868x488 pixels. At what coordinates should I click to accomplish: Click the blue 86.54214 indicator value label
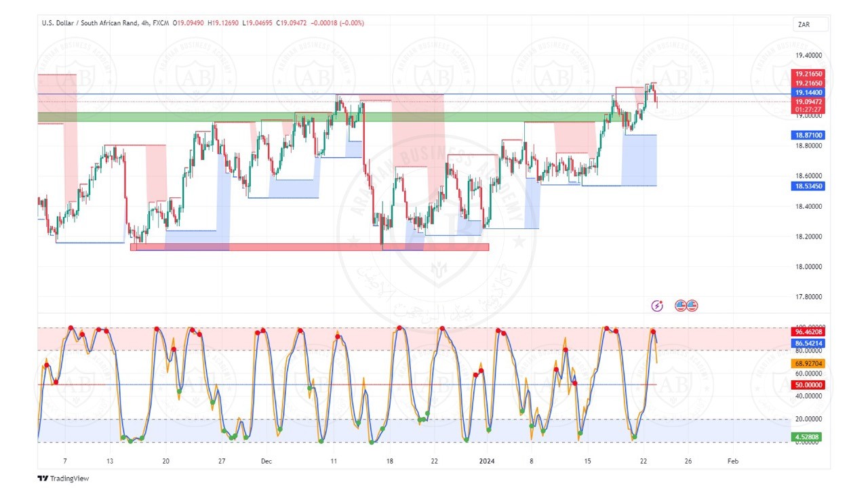pyautogui.click(x=808, y=344)
